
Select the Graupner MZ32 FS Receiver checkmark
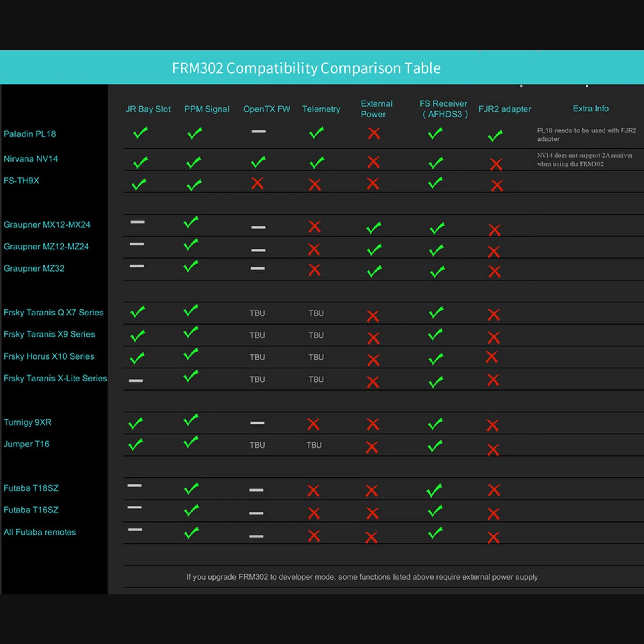click(x=438, y=272)
